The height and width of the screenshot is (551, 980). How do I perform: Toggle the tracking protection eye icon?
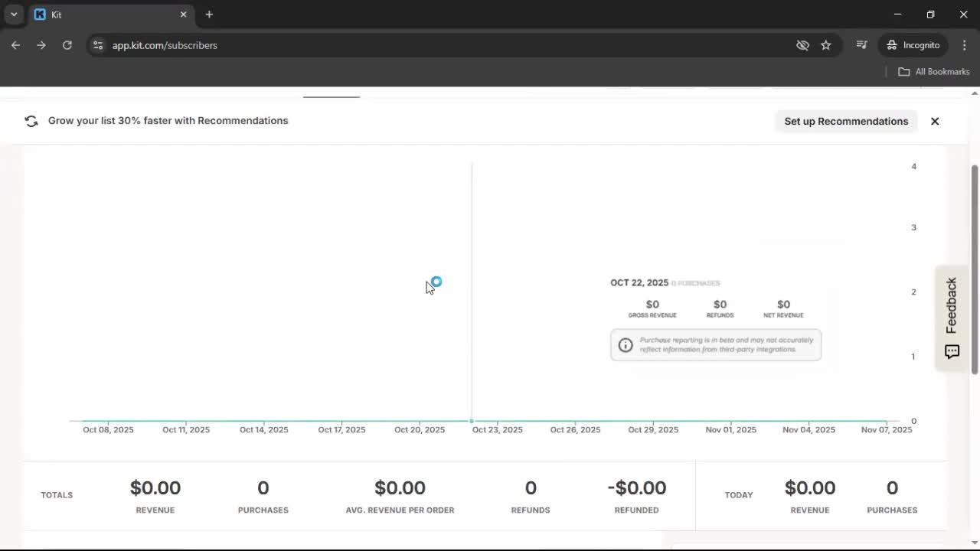(802, 45)
